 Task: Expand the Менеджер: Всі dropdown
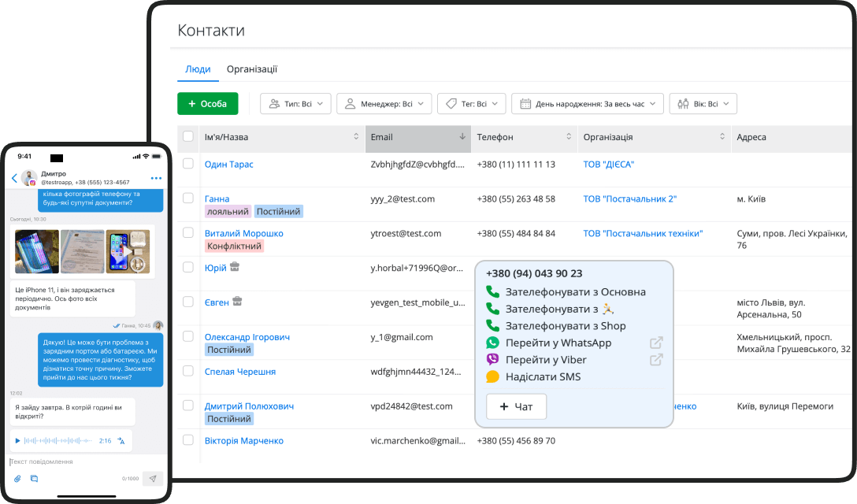point(385,103)
